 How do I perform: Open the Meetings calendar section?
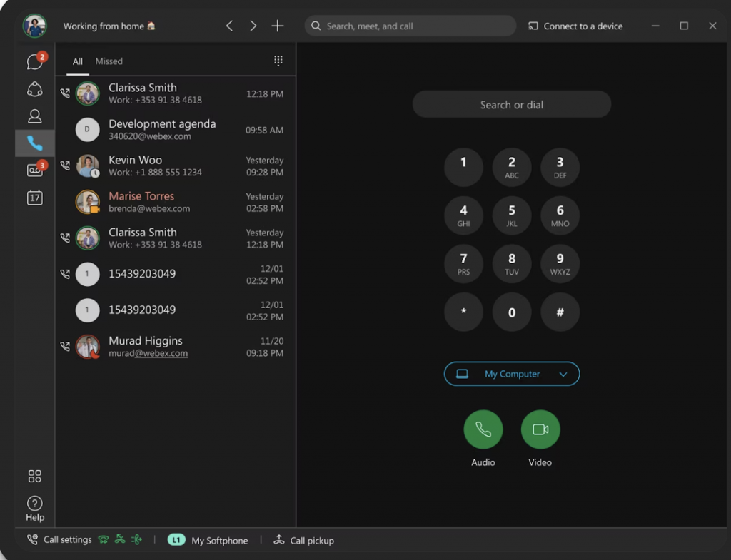(34, 198)
